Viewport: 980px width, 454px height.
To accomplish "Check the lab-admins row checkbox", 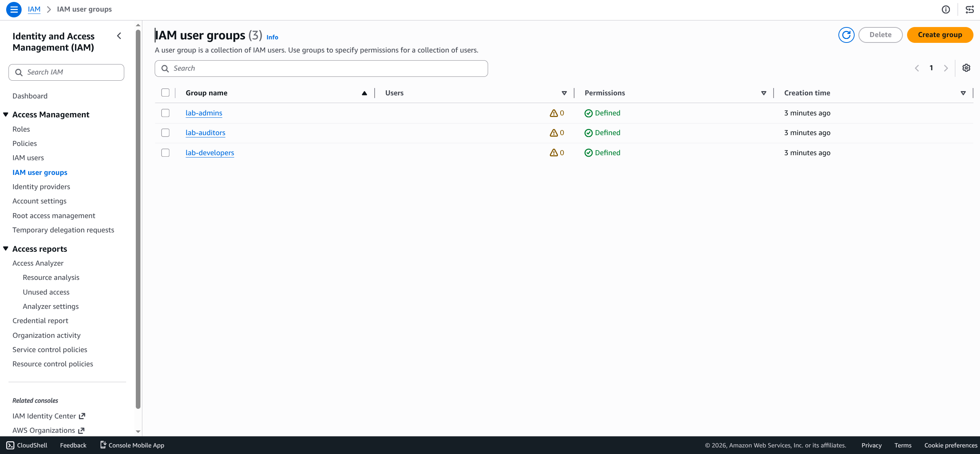I will 166,113.
